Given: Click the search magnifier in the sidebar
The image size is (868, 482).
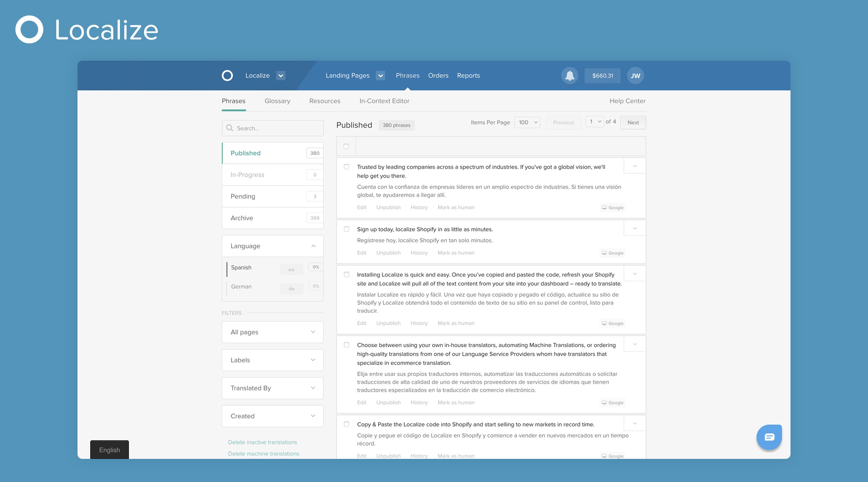Looking at the screenshot, I should (x=230, y=128).
